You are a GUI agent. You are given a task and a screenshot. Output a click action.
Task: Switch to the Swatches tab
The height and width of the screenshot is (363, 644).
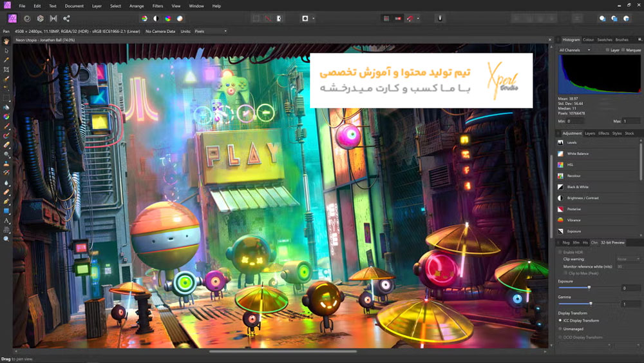pyautogui.click(x=605, y=40)
